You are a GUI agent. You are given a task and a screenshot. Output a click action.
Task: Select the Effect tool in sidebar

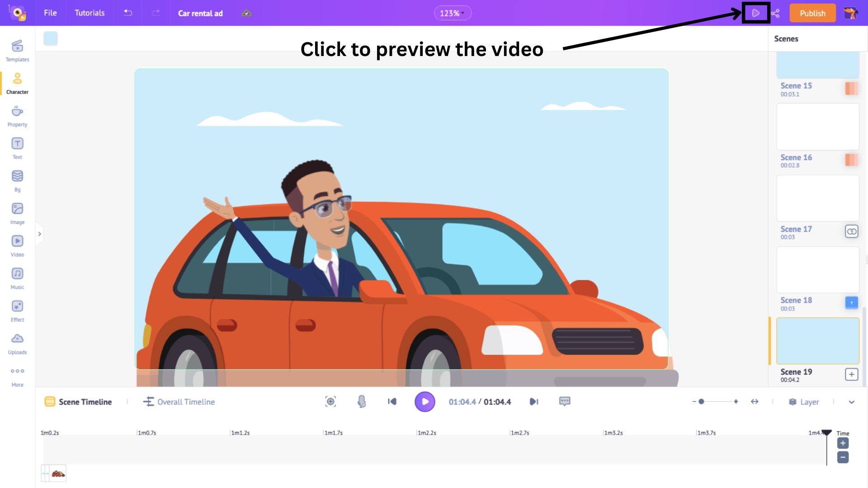pos(17,310)
